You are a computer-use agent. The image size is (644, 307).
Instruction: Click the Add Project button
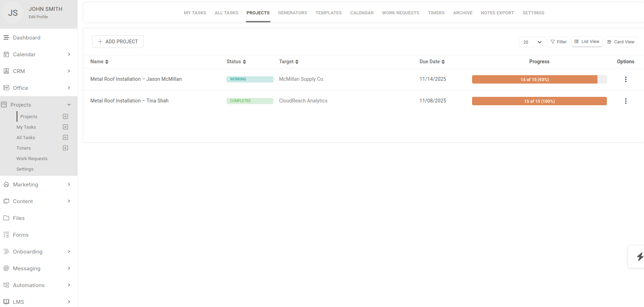pyautogui.click(x=118, y=42)
